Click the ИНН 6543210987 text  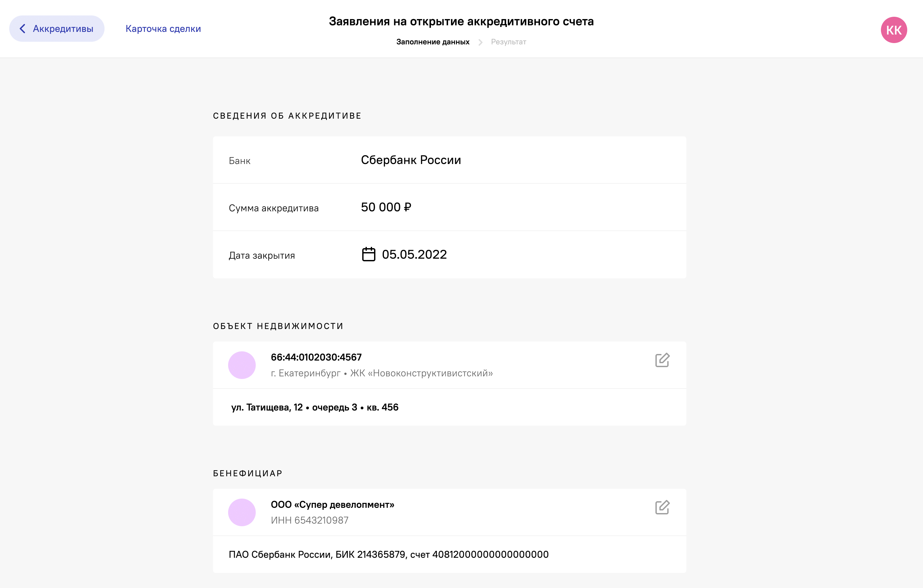click(309, 520)
